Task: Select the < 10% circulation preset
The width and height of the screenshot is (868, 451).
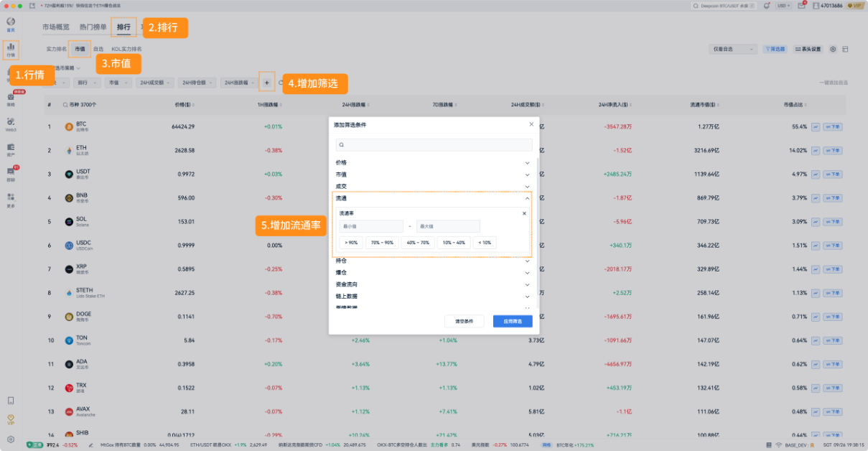Action: pos(485,243)
